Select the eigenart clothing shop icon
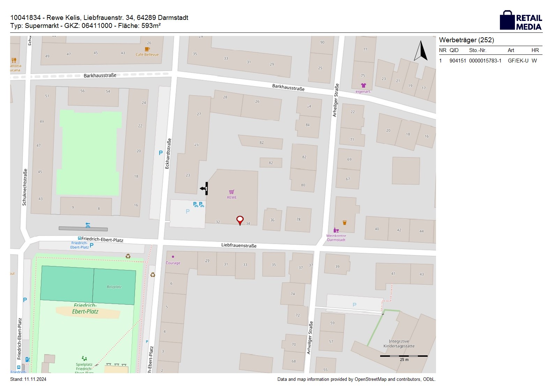This screenshot has width=554, height=392. click(x=363, y=86)
